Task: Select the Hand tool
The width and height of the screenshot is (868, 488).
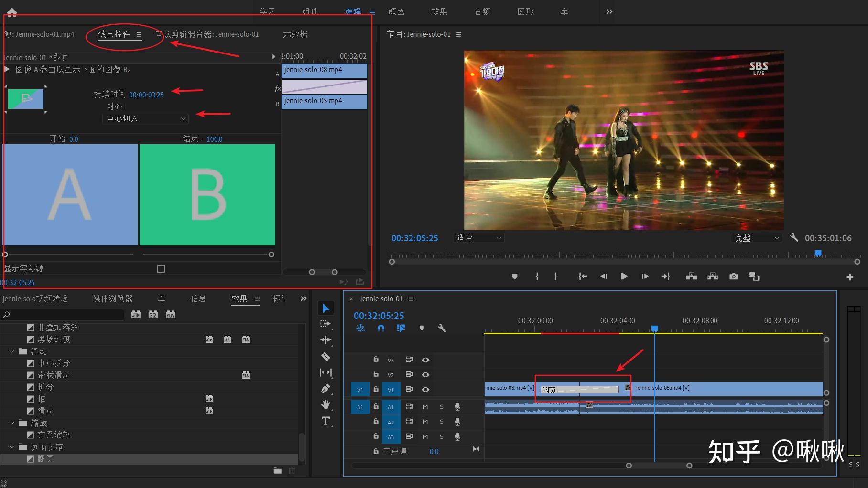Action: (x=325, y=404)
